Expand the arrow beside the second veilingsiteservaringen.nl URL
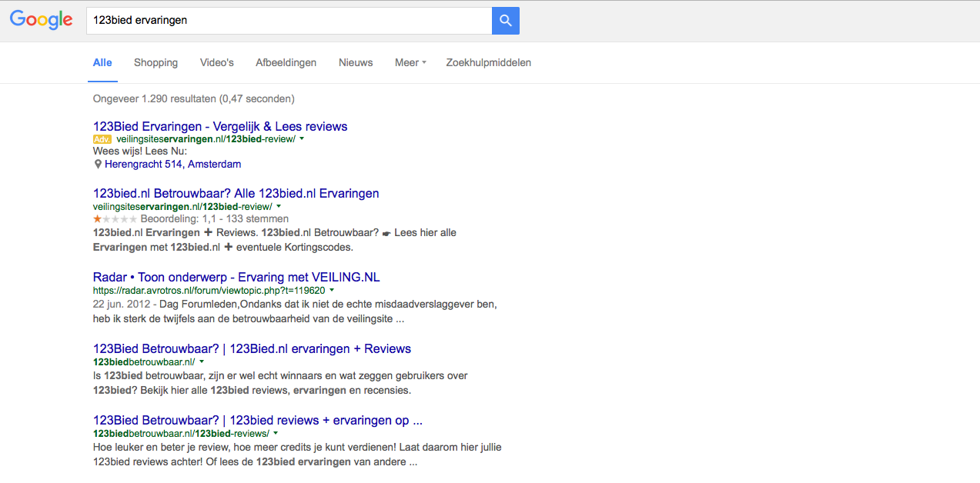The height and width of the screenshot is (483, 980). click(279, 206)
